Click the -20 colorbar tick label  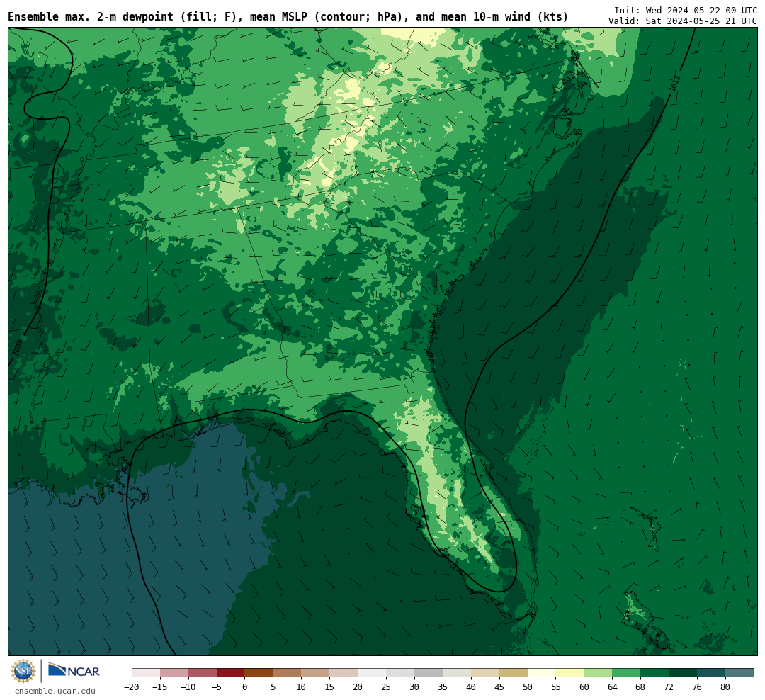[132, 687]
